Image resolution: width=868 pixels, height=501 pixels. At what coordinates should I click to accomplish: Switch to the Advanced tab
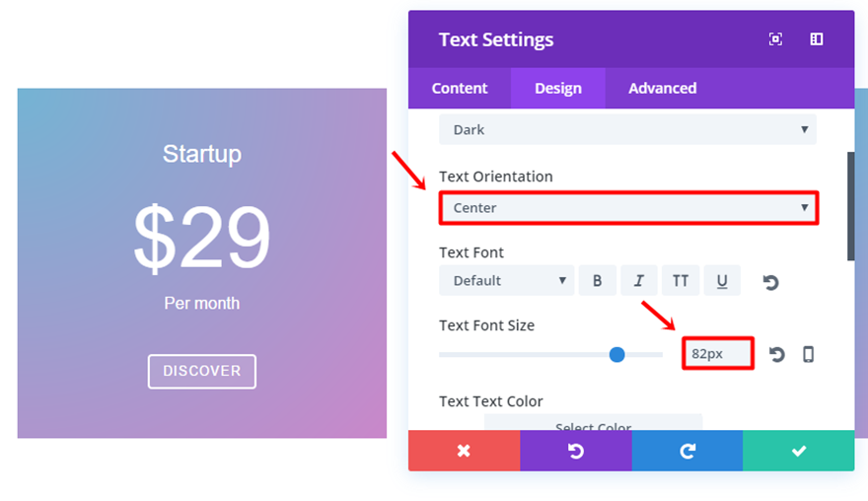coord(663,89)
